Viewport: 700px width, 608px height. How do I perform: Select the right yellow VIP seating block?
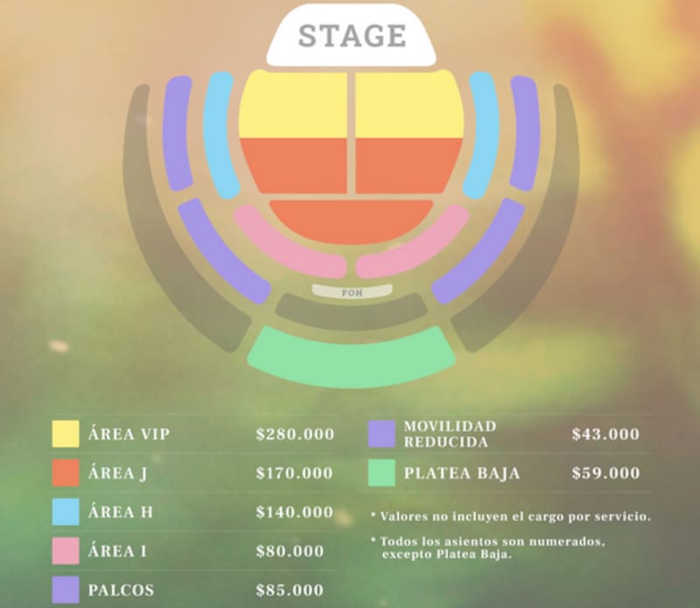point(409,105)
